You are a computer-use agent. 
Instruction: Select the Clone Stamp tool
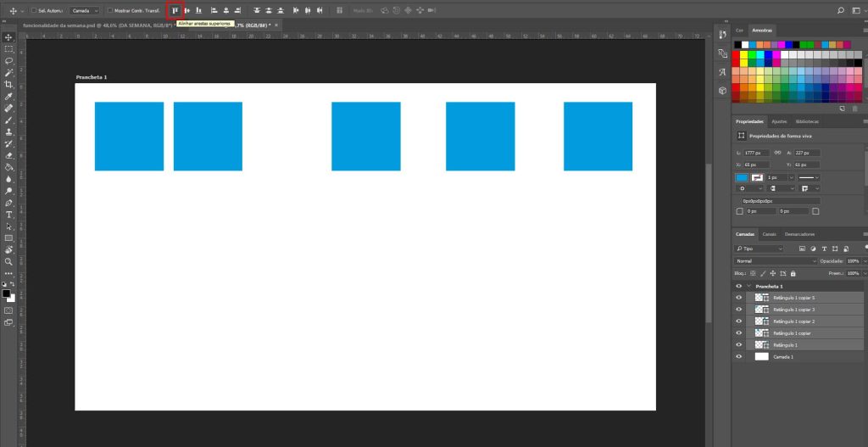(8, 131)
